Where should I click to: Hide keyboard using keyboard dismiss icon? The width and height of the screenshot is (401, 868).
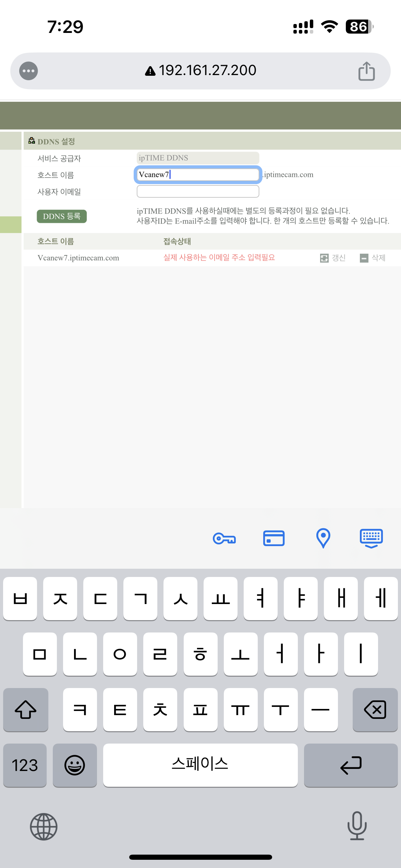371,538
